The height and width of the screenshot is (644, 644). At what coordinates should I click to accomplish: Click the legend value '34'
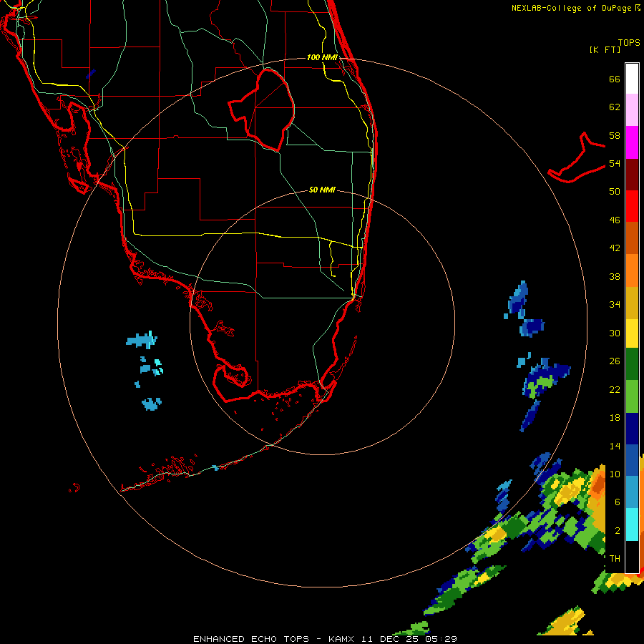tap(615, 304)
